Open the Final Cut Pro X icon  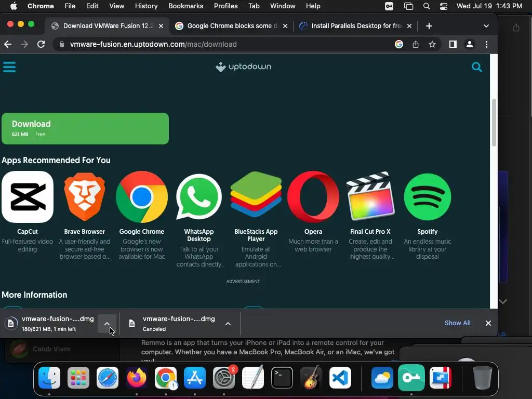coord(370,196)
